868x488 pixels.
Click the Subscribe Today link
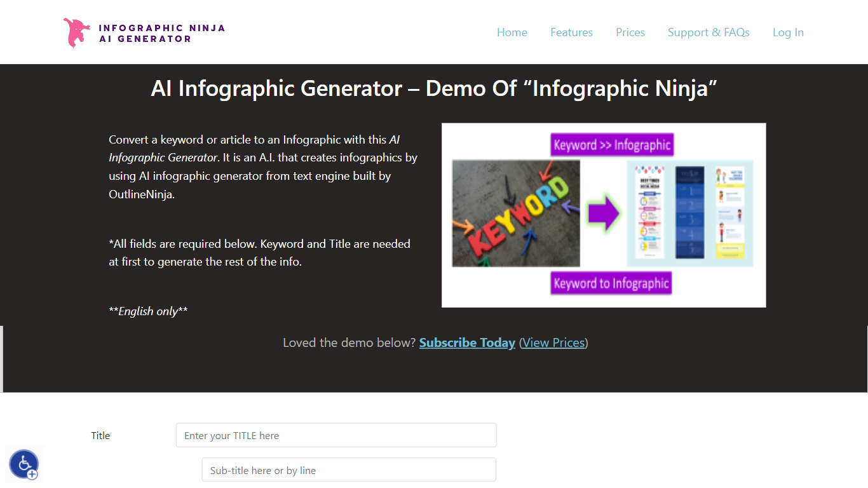(x=467, y=342)
